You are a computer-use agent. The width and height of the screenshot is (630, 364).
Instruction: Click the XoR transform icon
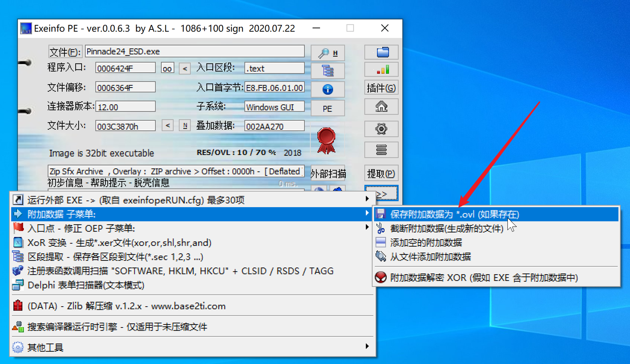18,242
